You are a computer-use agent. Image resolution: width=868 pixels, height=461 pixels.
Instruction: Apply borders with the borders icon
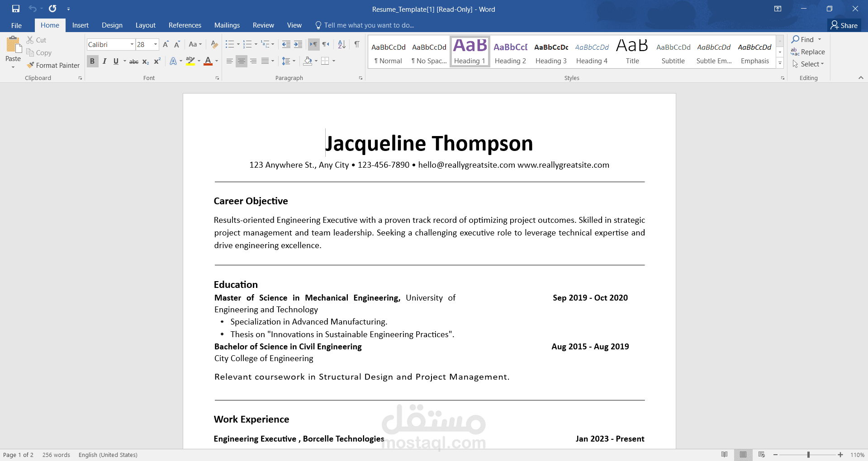click(325, 61)
